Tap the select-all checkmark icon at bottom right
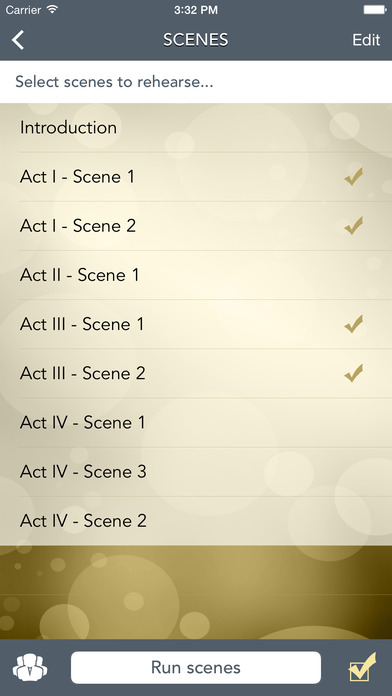Screen dimensions: 392x696 pyautogui.click(x=362, y=667)
